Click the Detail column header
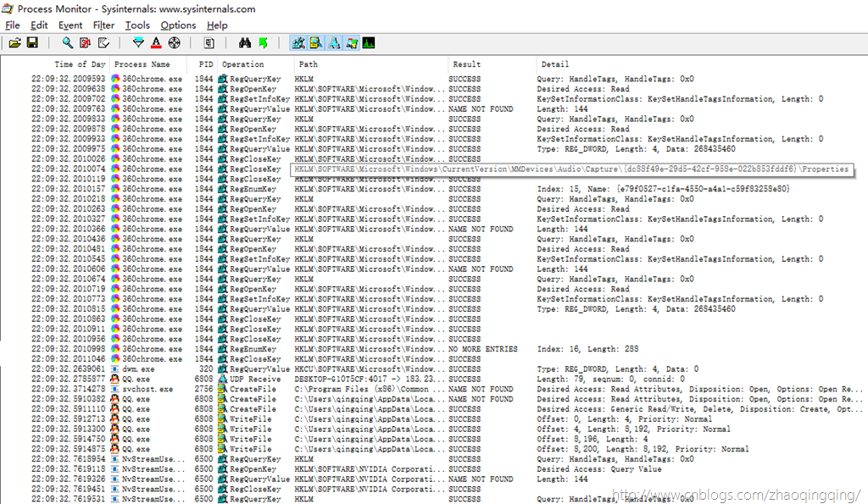Viewport: 868px width, 504px height. (x=554, y=64)
